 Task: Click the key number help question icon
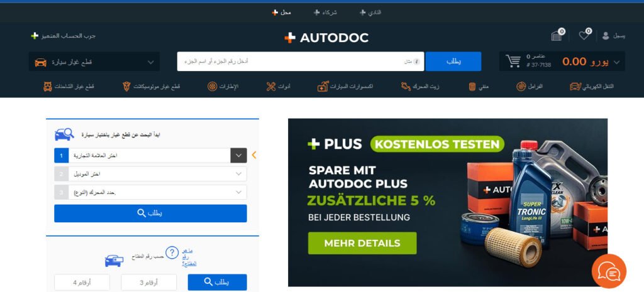click(172, 252)
